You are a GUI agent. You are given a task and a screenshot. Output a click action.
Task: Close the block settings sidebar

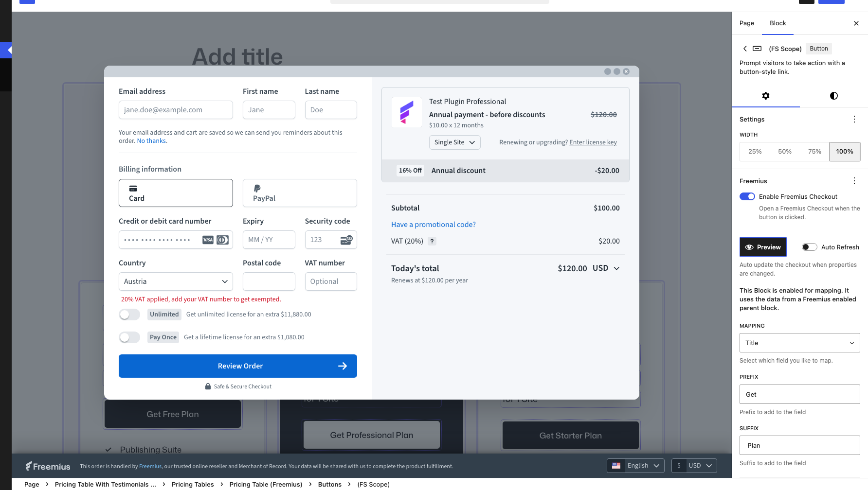pyautogui.click(x=856, y=23)
